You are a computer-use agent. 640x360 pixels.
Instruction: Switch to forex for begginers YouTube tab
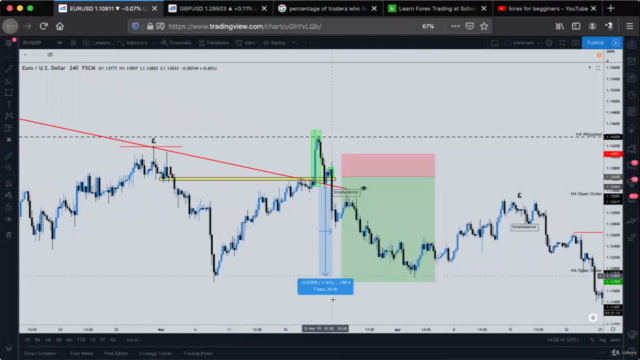point(547,9)
